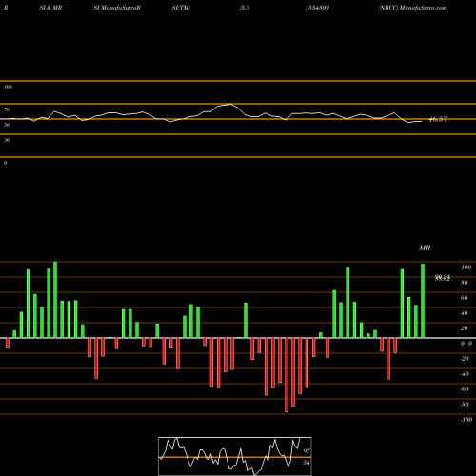Click the -20 label on MR right axis

(x=465, y=359)
